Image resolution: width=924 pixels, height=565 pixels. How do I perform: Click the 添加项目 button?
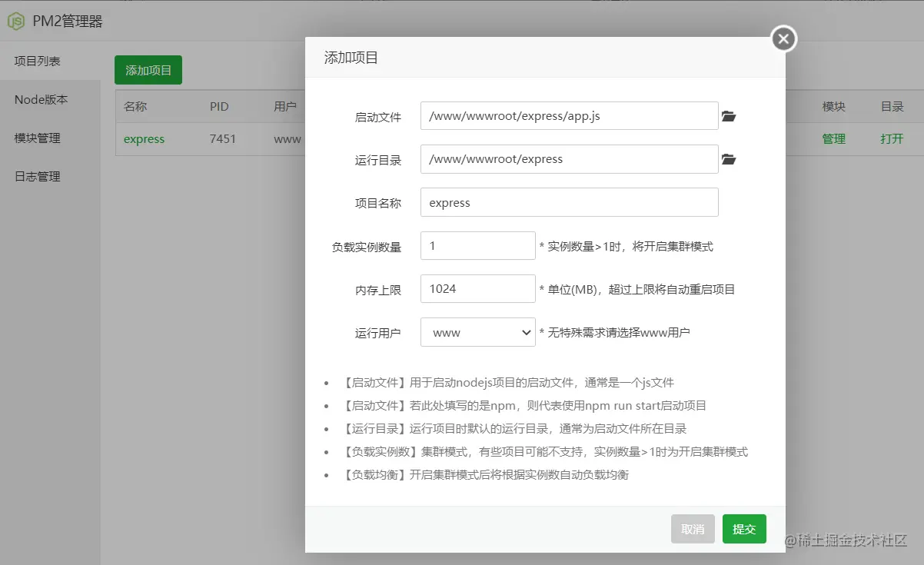(148, 69)
